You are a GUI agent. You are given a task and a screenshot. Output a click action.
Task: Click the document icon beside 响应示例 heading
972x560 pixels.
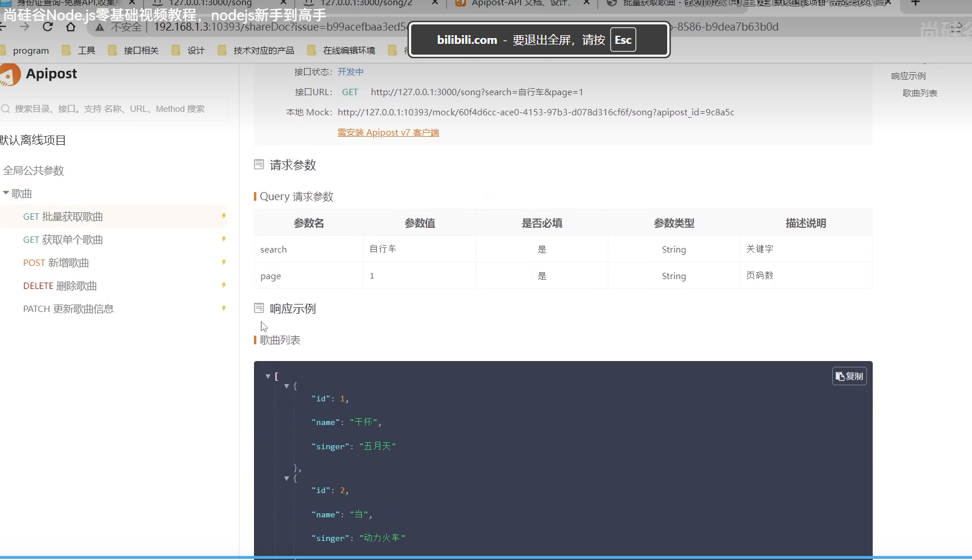coord(259,308)
